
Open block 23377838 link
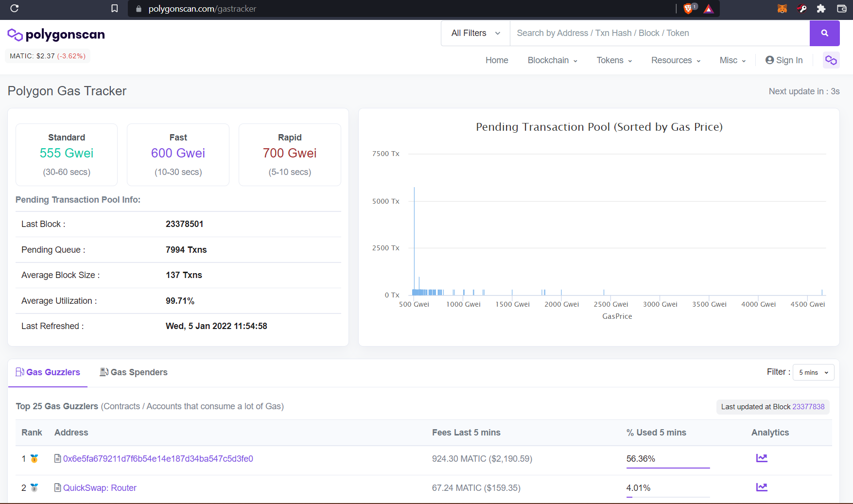point(808,407)
